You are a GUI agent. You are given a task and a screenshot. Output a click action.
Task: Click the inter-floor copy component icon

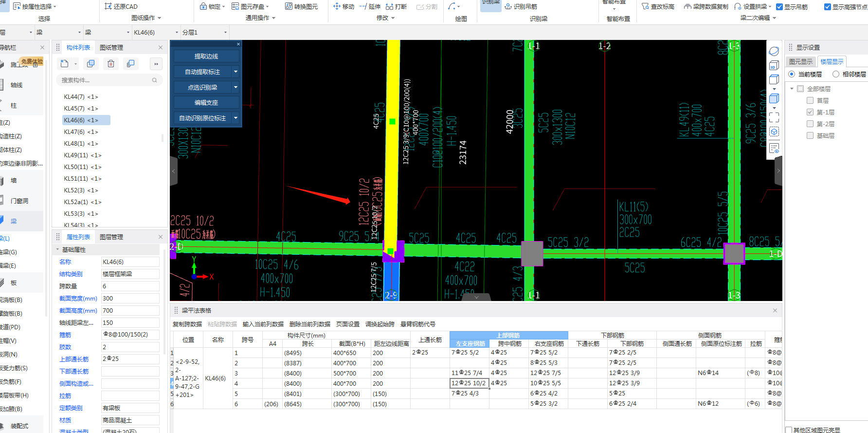[130, 64]
